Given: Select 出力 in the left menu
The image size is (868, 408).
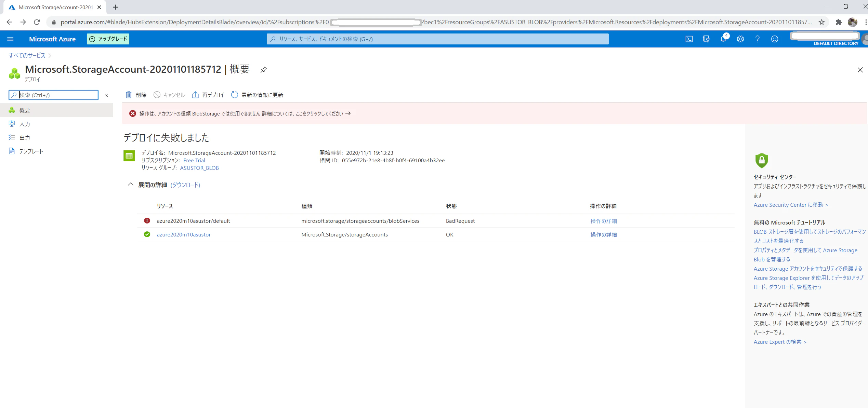Looking at the screenshot, I should [x=56, y=137].
